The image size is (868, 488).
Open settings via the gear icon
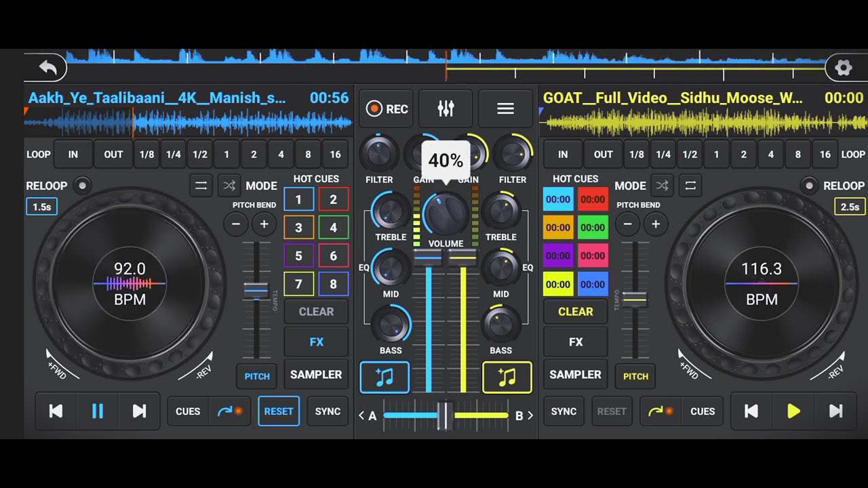coord(843,67)
